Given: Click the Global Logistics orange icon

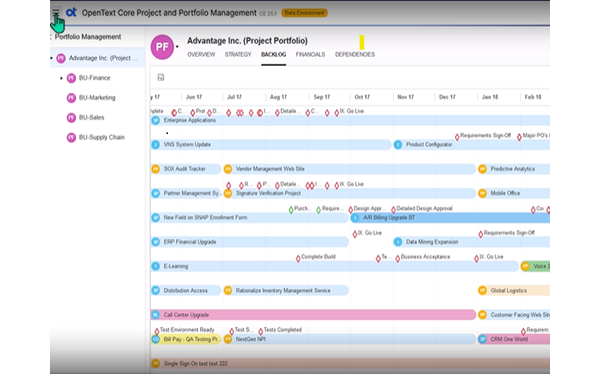Looking at the screenshot, I should pyautogui.click(x=483, y=291).
